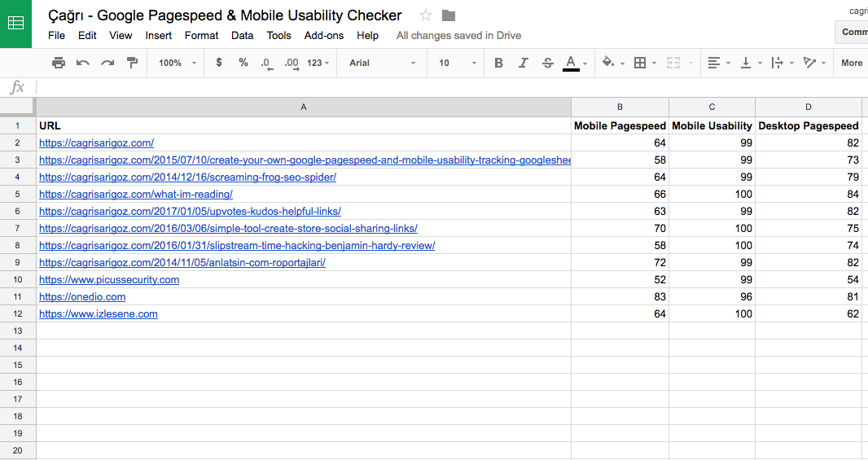The width and height of the screenshot is (868, 460).
Task: Toggle strikethrough formatting
Action: click(547, 64)
